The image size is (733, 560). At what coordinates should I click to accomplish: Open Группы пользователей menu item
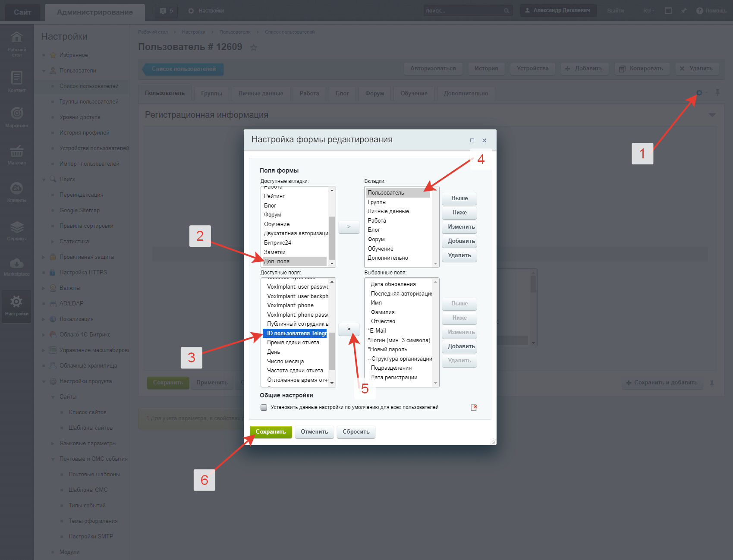coord(89,102)
